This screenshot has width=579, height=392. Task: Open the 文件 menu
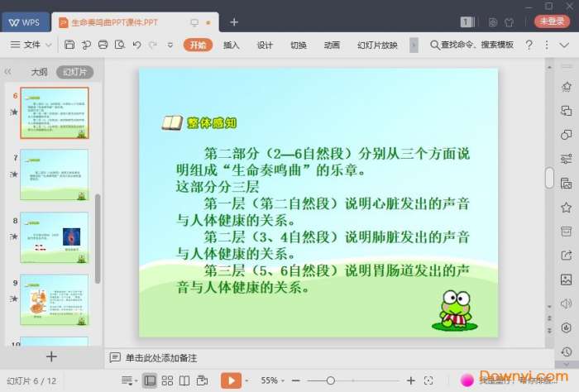31,45
